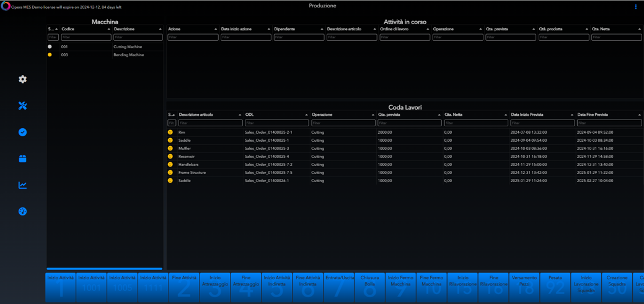
Task: Open the checkmark circle sidebar icon
Action: (22, 132)
